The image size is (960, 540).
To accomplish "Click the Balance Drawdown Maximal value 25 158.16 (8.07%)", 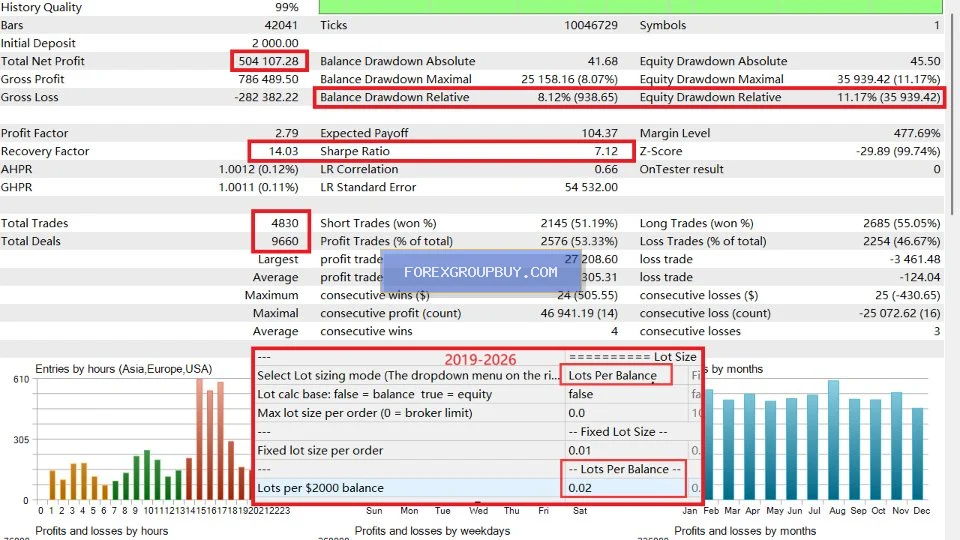I will click(x=569, y=79).
